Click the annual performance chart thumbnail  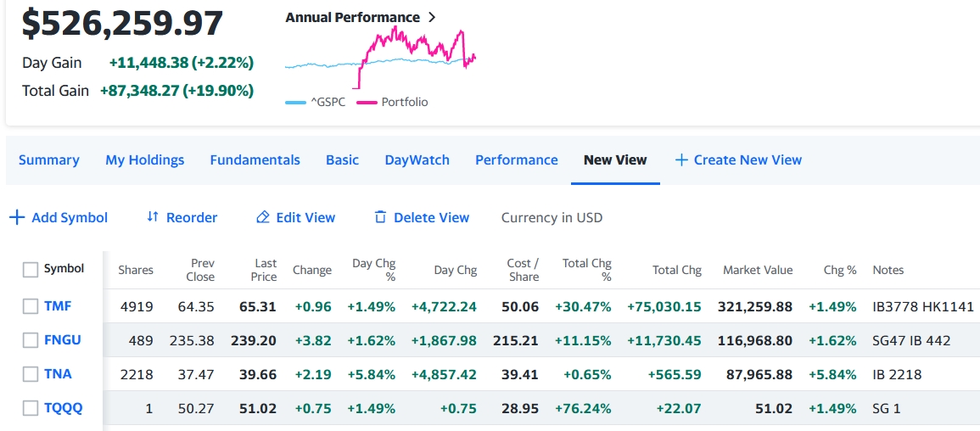coord(380,58)
